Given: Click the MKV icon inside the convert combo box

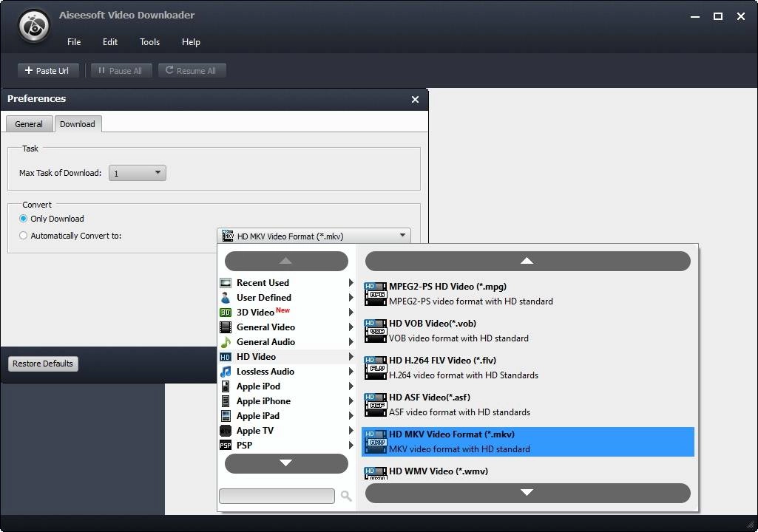Looking at the screenshot, I should pos(227,236).
